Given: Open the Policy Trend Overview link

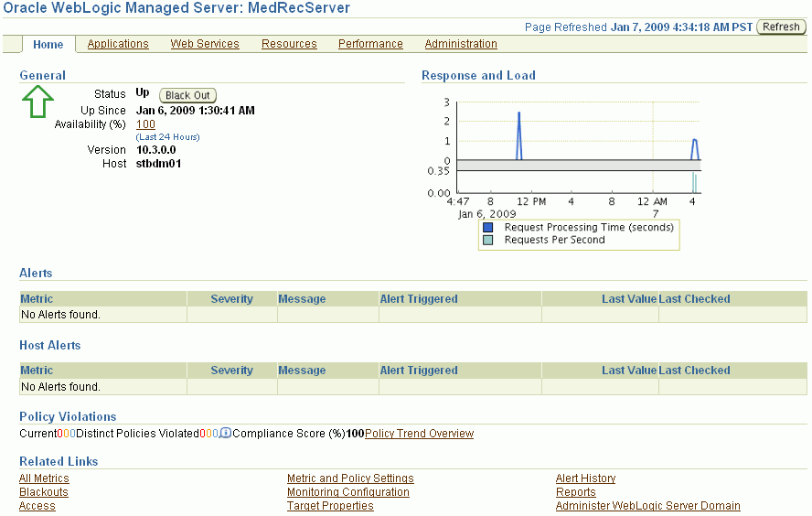Looking at the screenshot, I should (x=419, y=434).
